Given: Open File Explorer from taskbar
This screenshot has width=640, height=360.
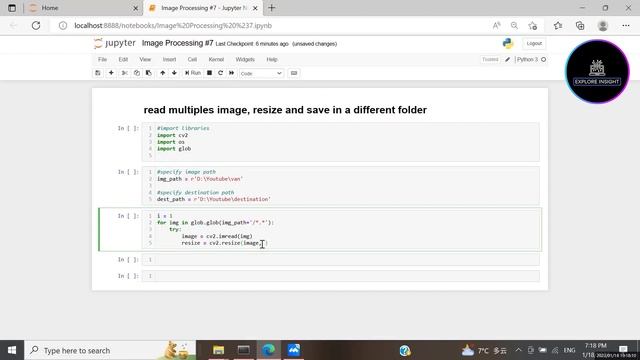Looking at the screenshot, I should 218,350.
